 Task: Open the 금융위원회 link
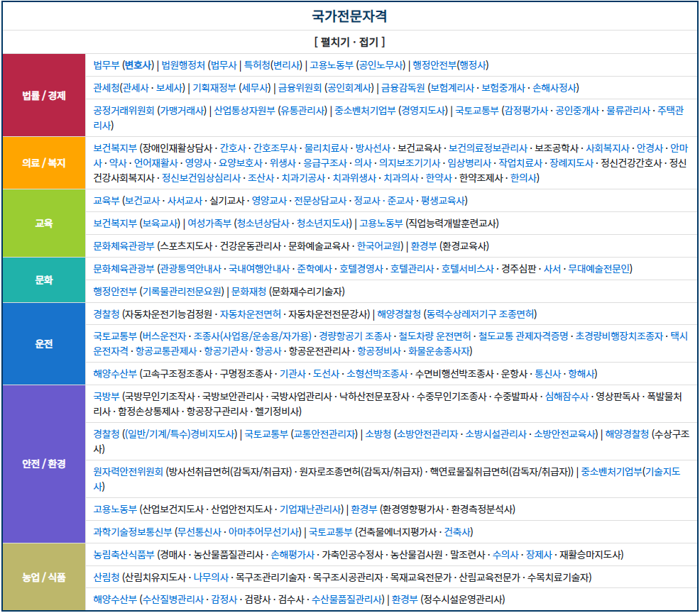pyautogui.click(x=300, y=88)
